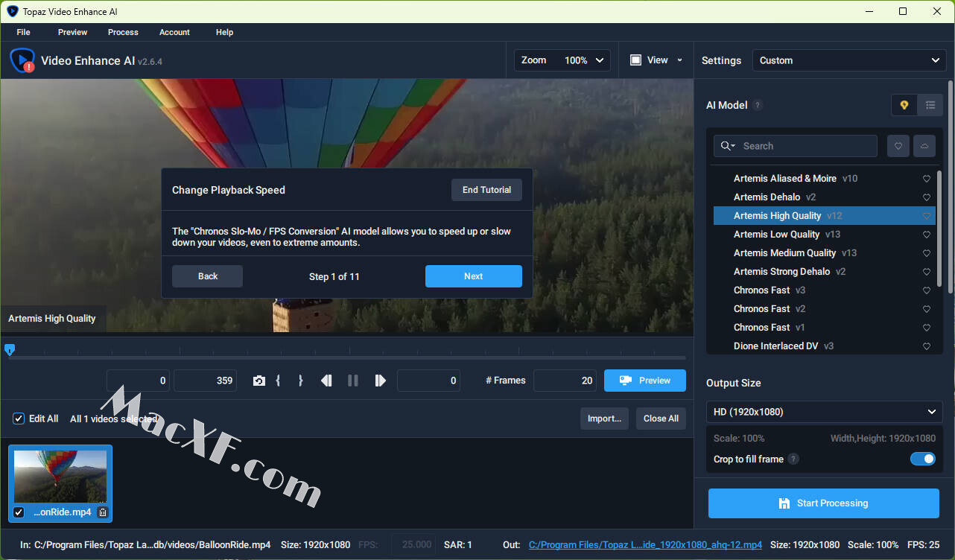955x560 pixels.
Task: Click the timeline playhead marker
Action: tap(9, 349)
